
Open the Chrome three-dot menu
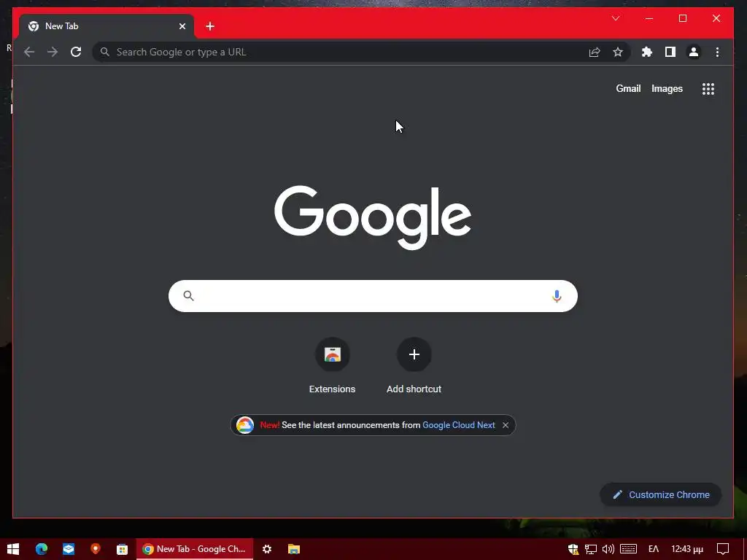pos(718,52)
